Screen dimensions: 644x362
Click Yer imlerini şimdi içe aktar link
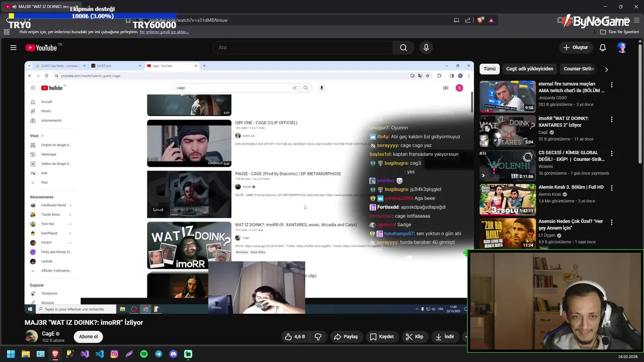164,32
